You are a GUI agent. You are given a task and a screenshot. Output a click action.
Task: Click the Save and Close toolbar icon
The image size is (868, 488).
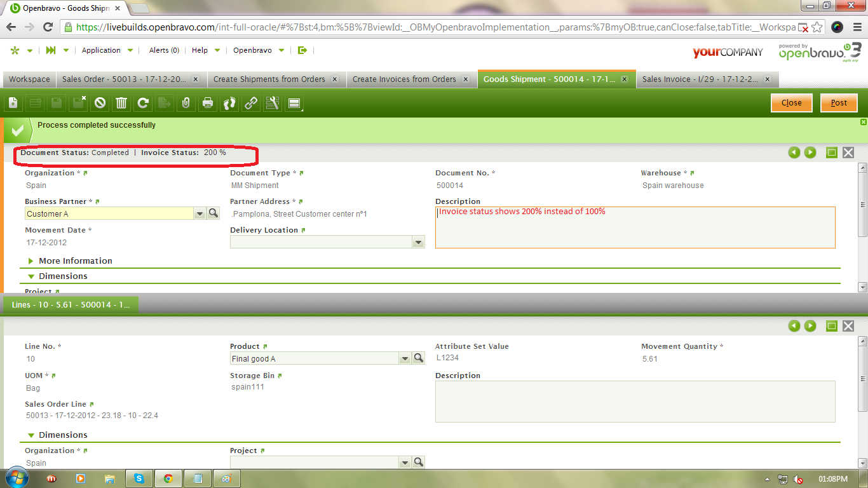(79, 103)
